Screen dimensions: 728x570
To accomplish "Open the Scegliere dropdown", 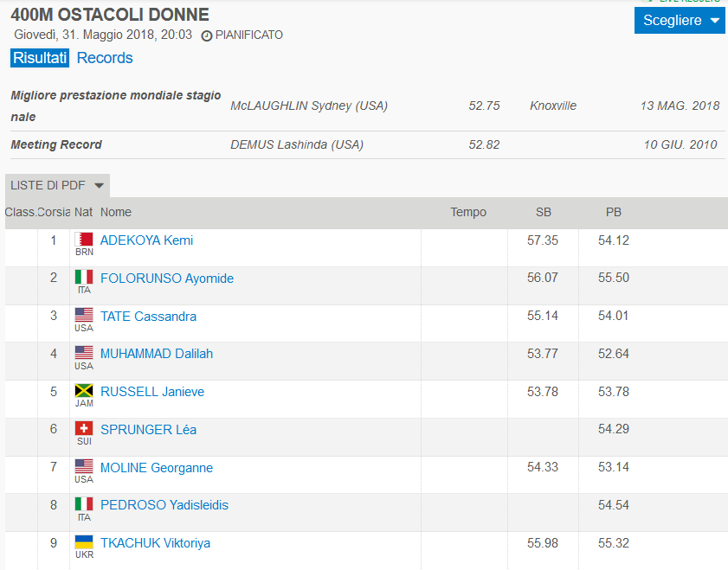I will coord(680,21).
